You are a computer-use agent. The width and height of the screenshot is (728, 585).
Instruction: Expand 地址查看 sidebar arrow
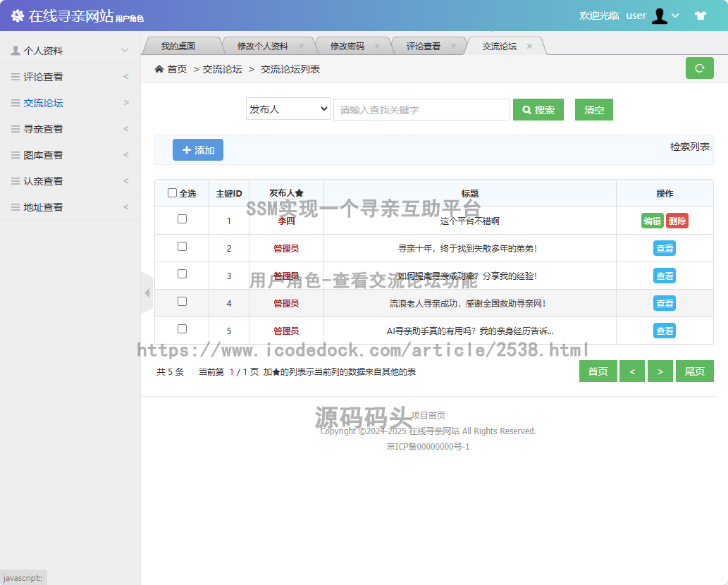point(126,207)
